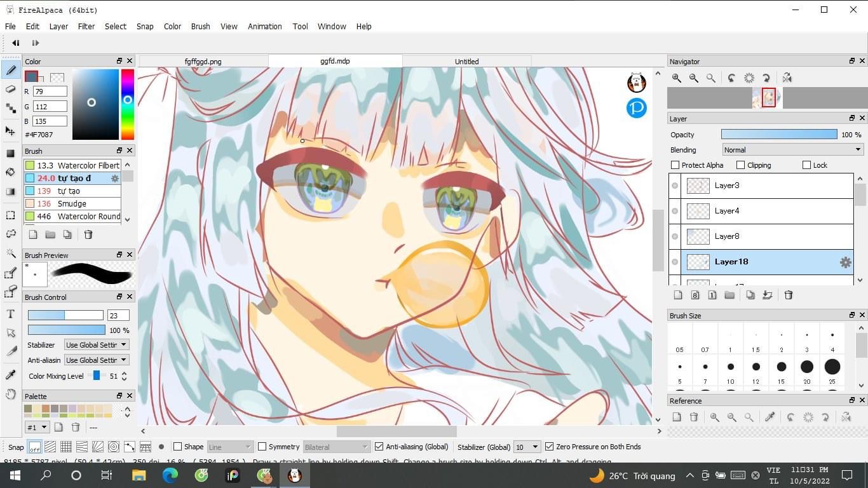Select the Magic Wand tool
868x488 pixels.
tap(10, 253)
